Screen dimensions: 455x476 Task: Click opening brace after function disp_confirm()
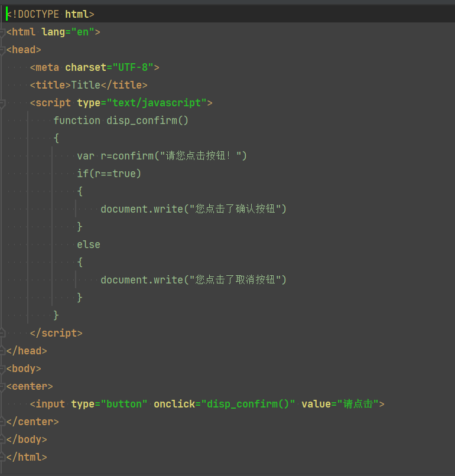(x=56, y=138)
